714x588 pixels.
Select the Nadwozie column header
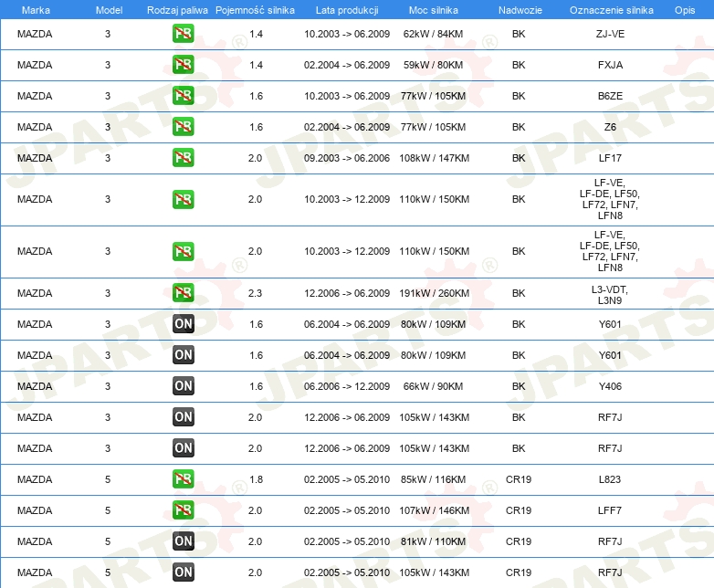[x=520, y=10]
